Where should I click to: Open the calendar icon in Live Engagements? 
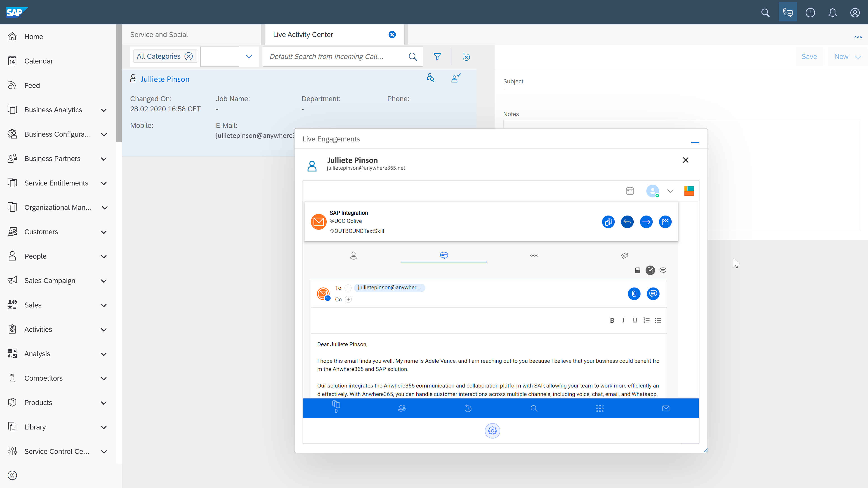pos(630,191)
